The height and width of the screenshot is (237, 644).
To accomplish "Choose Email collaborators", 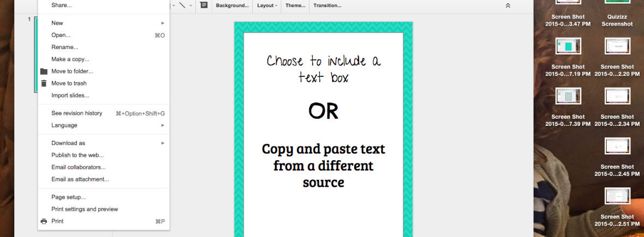I will click(x=104, y=167).
